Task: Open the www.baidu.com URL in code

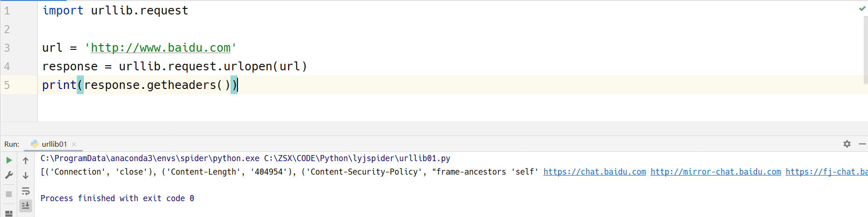Action: [x=160, y=48]
